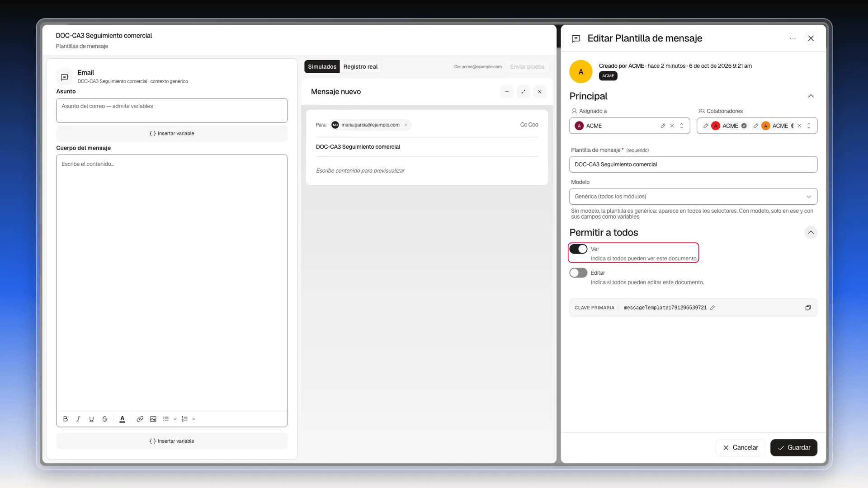Collapse the Principal section
Screen dimensions: 868x488
[x=811, y=96]
